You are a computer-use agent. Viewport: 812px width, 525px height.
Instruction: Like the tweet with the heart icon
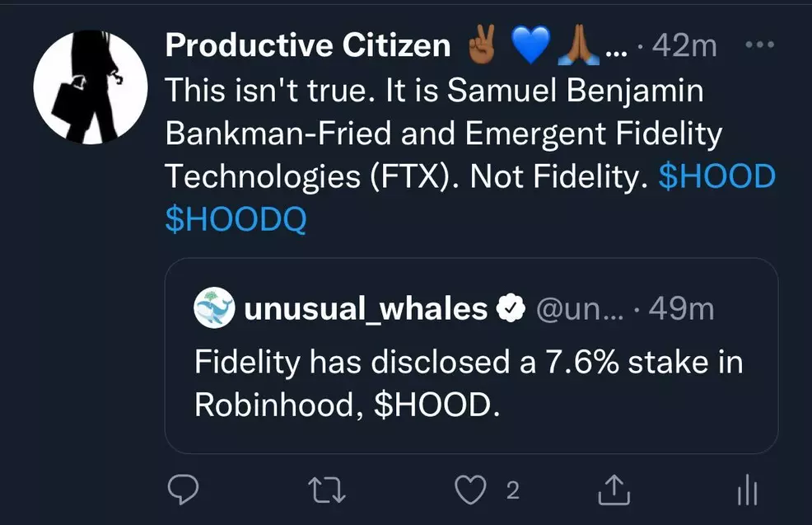coord(471,491)
